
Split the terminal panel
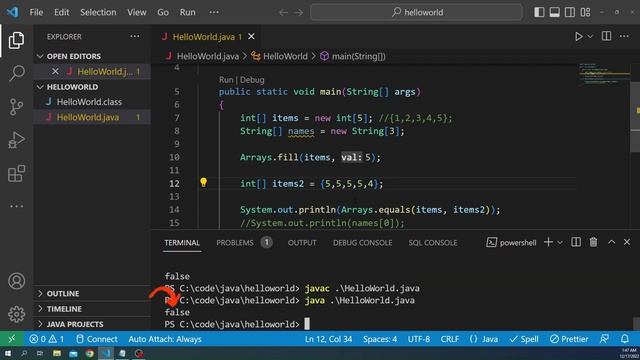[576, 242]
